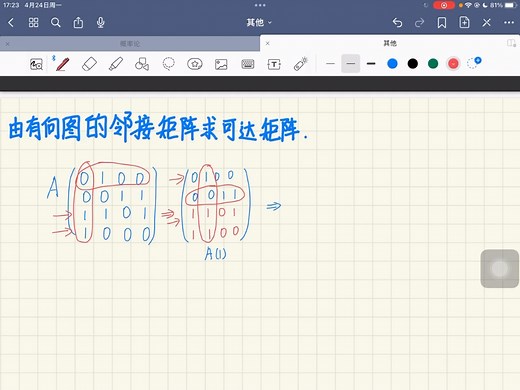Image resolution: width=520 pixels, height=390 pixels.
Task: Pick the red pen color
Action: [x=453, y=63]
